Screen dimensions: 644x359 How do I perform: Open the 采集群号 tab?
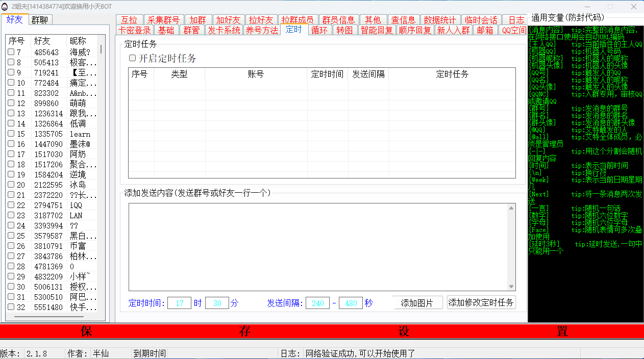163,20
